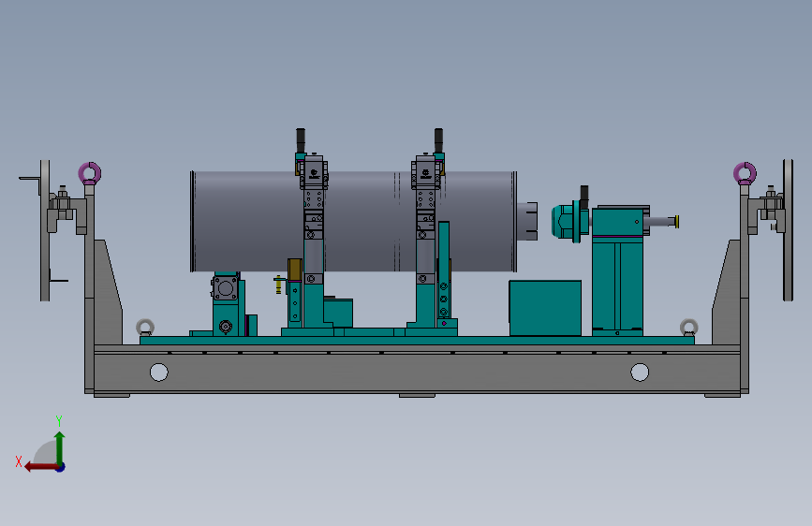Select the teal rectangular box beside the pedestal

tap(545, 308)
